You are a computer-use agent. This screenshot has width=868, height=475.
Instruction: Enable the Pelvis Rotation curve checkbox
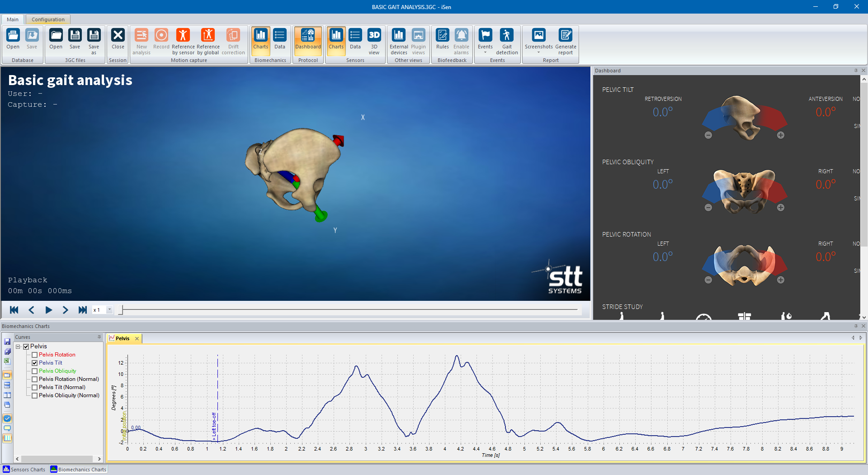click(35, 355)
